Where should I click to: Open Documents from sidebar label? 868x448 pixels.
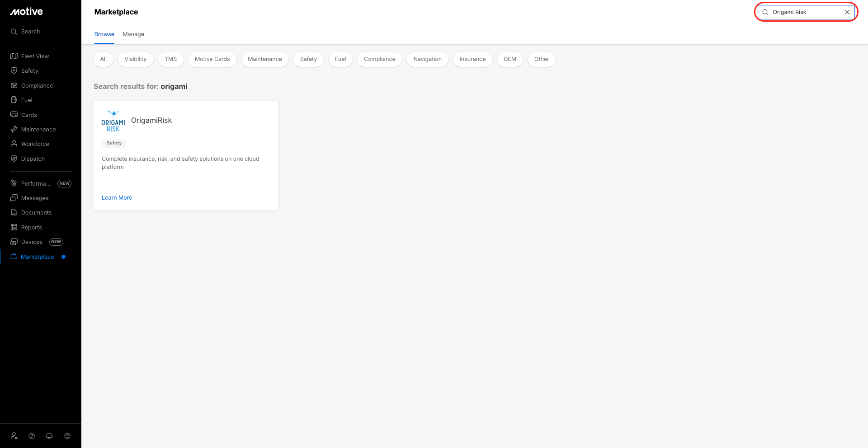point(37,213)
